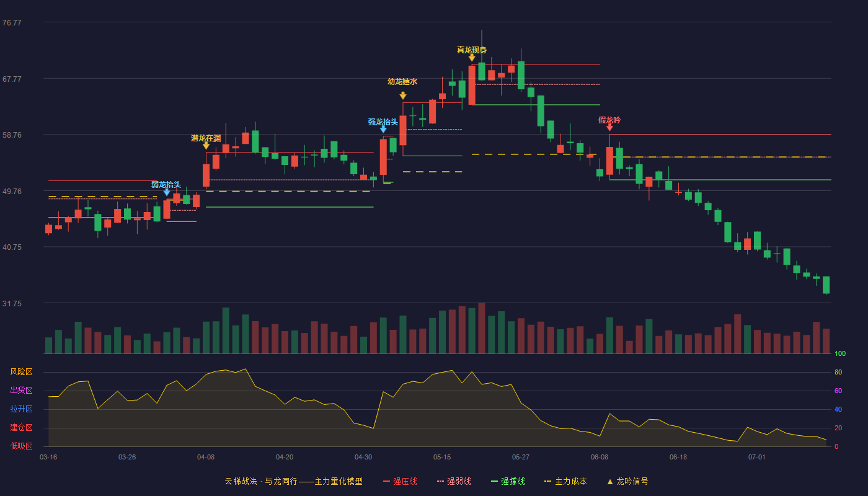Viewport: 868px width, 496px height.
Task: Click the 真龙现身 signal arrow marker
Action: tap(472, 58)
